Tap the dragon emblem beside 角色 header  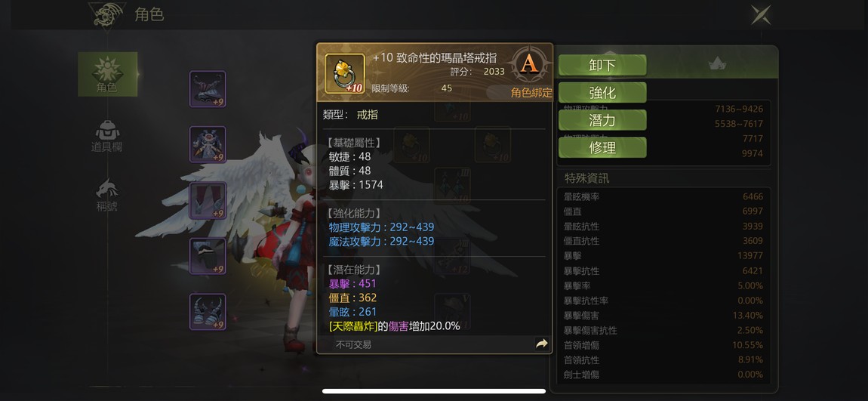click(x=107, y=16)
